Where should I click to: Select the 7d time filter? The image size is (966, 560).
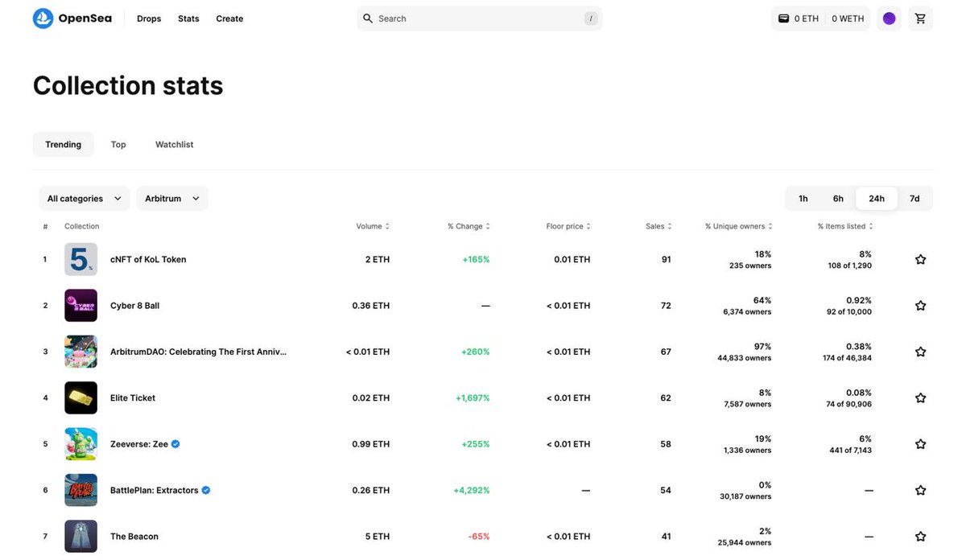(914, 198)
